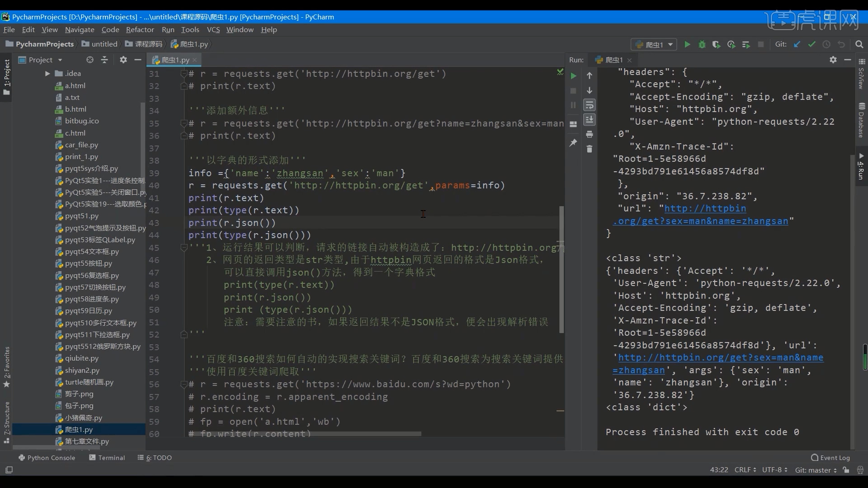The height and width of the screenshot is (488, 868).
Task: Run with Coverage shield icon
Action: [716, 44]
